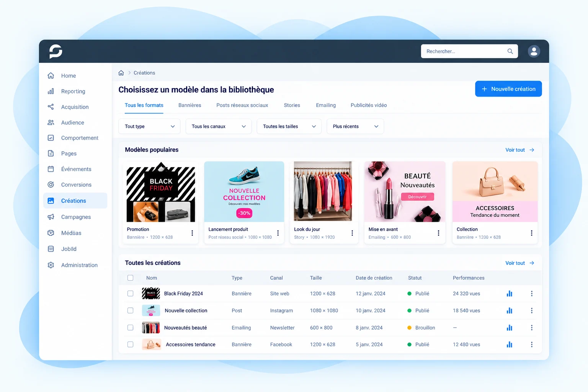This screenshot has height=392, width=588.
Task: Open the Lancement produit template thumbnail
Action: tap(244, 192)
